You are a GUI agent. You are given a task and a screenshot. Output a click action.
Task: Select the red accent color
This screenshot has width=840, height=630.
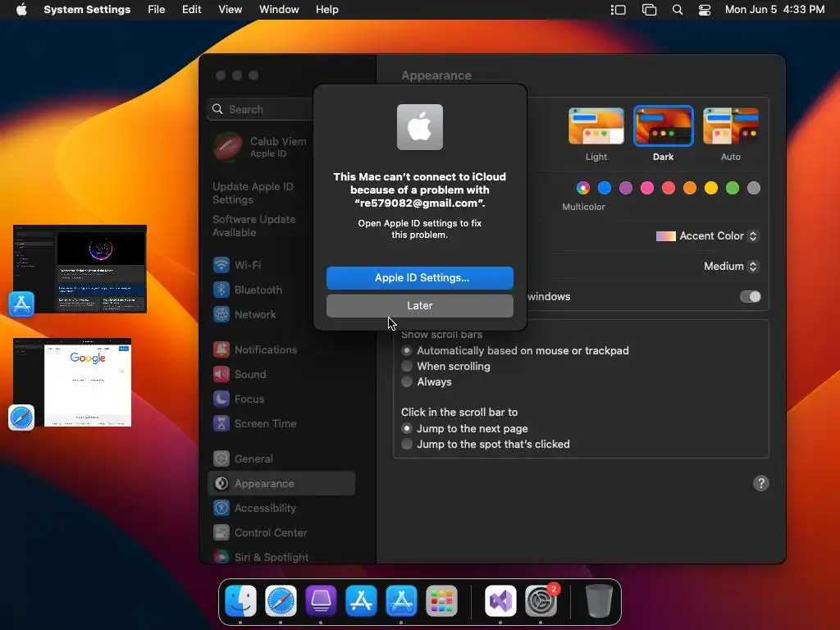pyautogui.click(x=669, y=188)
